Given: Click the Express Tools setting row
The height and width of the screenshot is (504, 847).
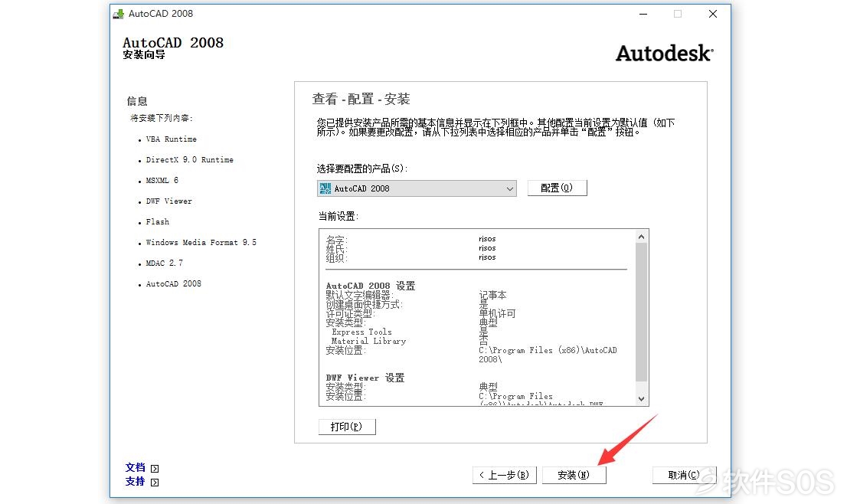Looking at the screenshot, I should 361,332.
